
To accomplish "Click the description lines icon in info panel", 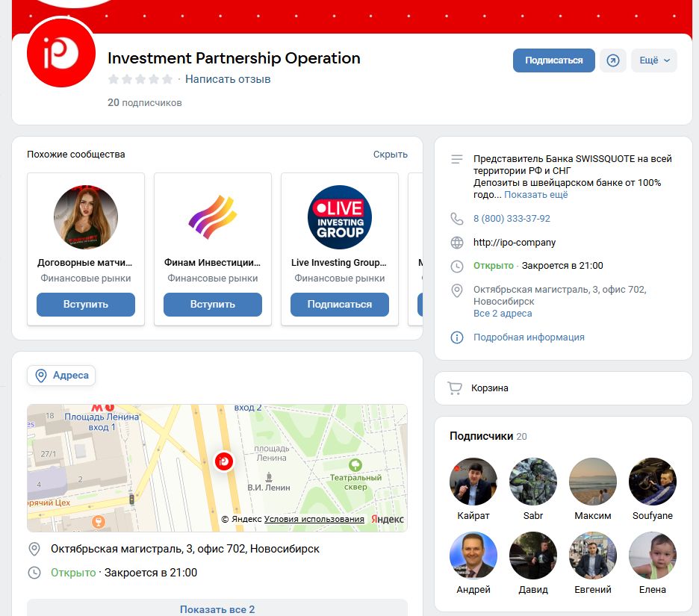I will (x=457, y=159).
